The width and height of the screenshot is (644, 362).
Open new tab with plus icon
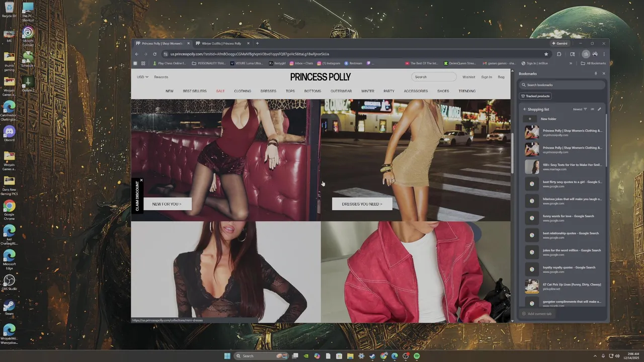257,43
